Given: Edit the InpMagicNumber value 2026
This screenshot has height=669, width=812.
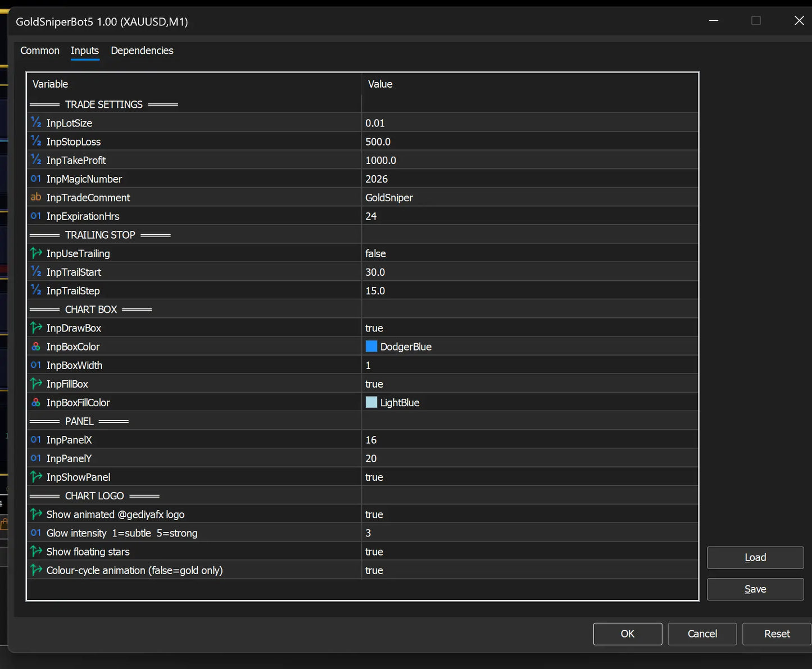Looking at the screenshot, I should coord(530,179).
